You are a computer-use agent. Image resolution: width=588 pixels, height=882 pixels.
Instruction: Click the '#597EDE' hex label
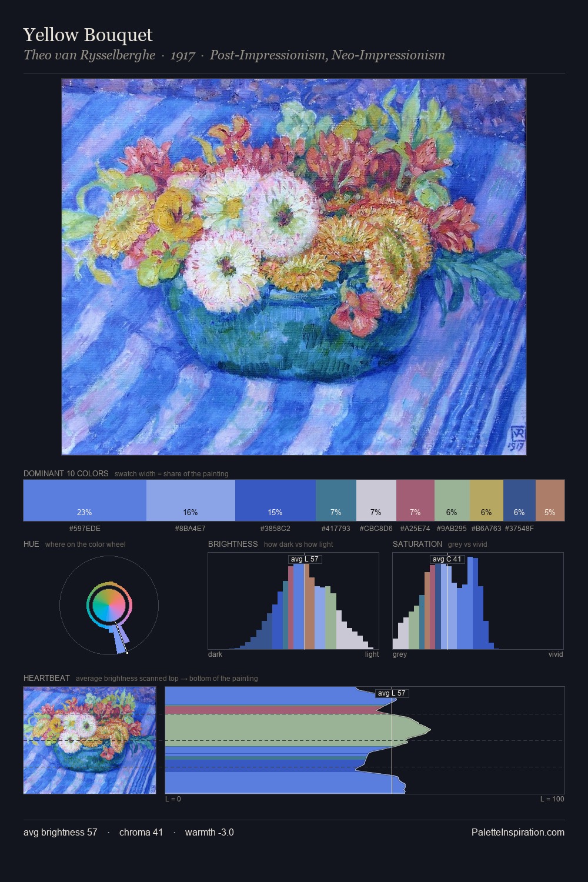pos(85,529)
